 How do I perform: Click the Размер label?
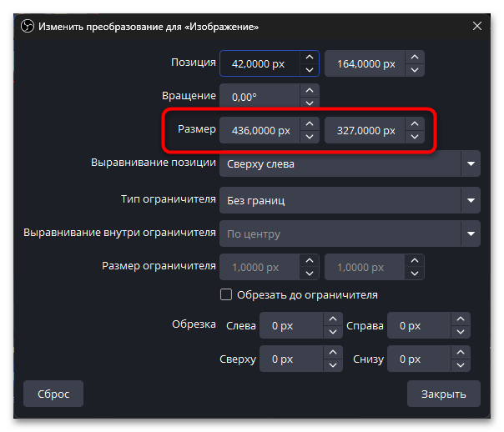coord(197,129)
